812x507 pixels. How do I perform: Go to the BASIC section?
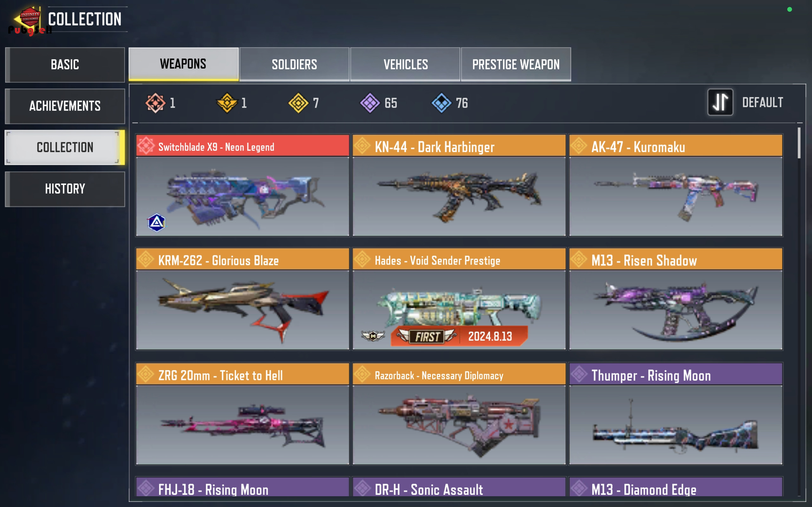point(65,65)
